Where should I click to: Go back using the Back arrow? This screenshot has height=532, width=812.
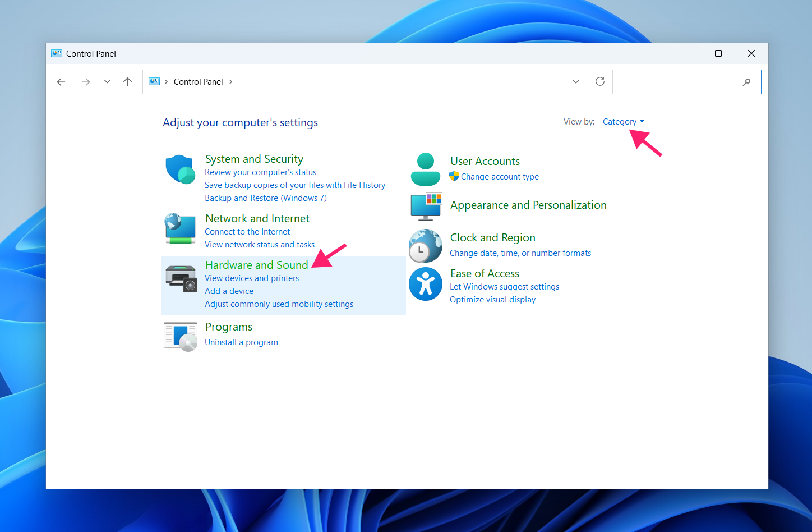click(x=61, y=82)
